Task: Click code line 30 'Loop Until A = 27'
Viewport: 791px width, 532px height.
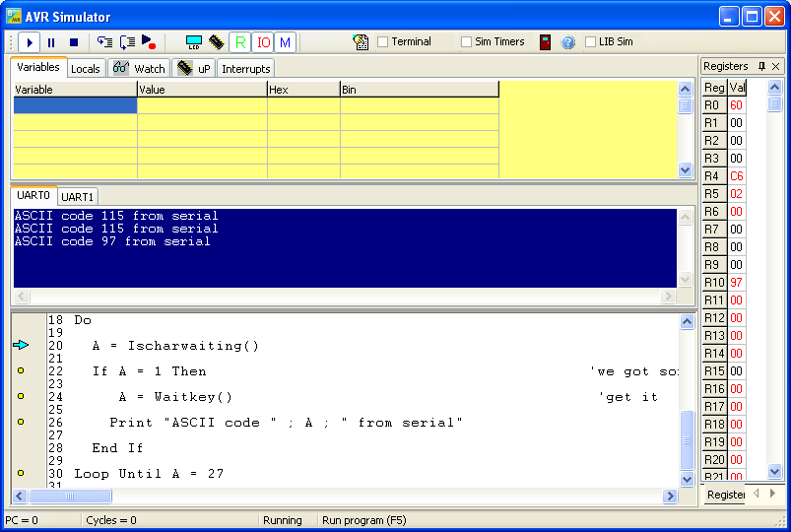Action: (x=149, y=474)
